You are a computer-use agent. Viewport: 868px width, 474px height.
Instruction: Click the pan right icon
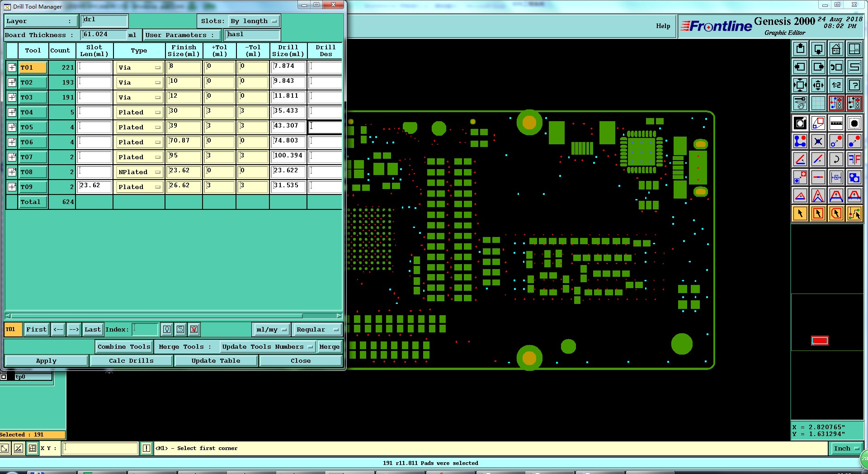(818, 67)
